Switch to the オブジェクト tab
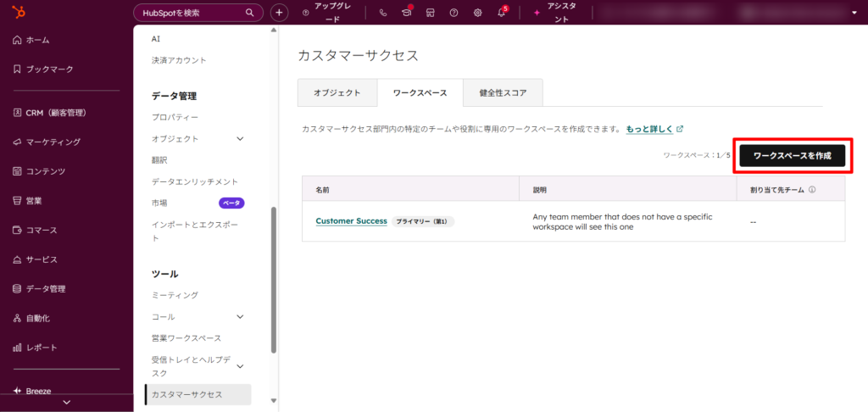 coord(337,92)
